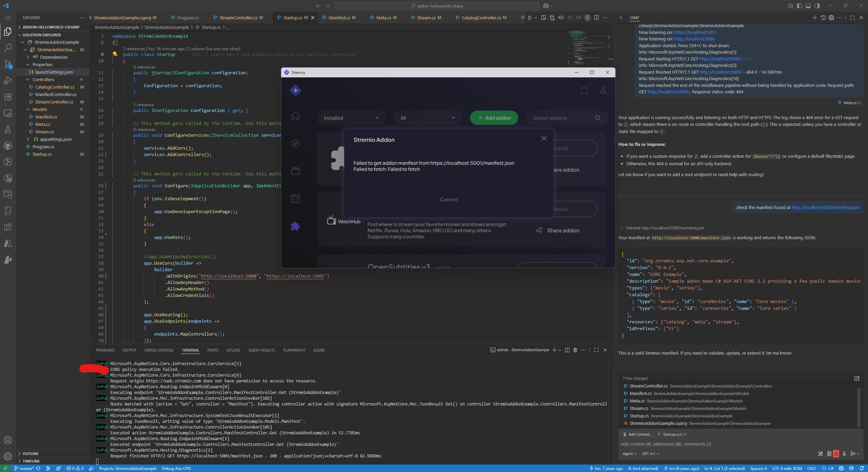The height and width of the screenshot is (472, 868).
Task: Open the DEBUG CONSOLE tab
Action: point(159,350)
